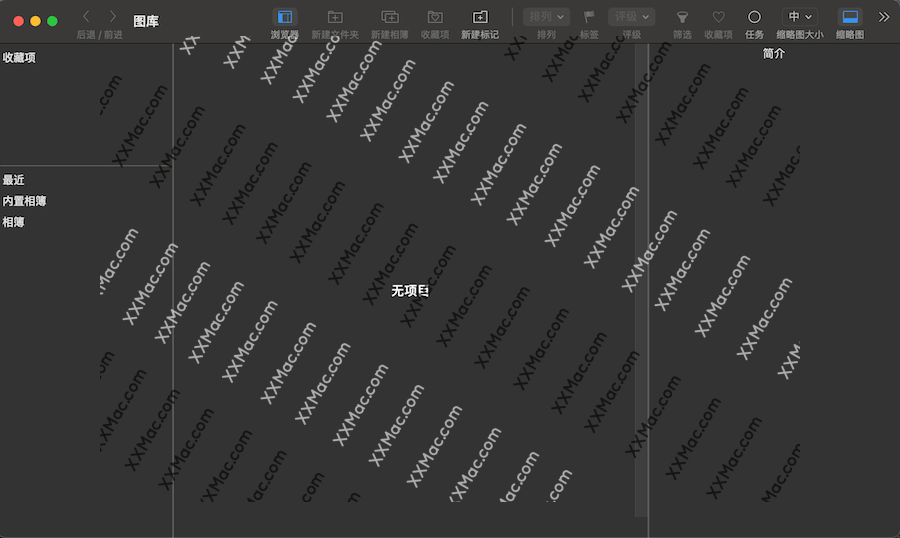This screenshot has height=538, width=900.
Task: Click the 任务 circle activity icon
Action: pyautogui.click(x=754, y=17)
